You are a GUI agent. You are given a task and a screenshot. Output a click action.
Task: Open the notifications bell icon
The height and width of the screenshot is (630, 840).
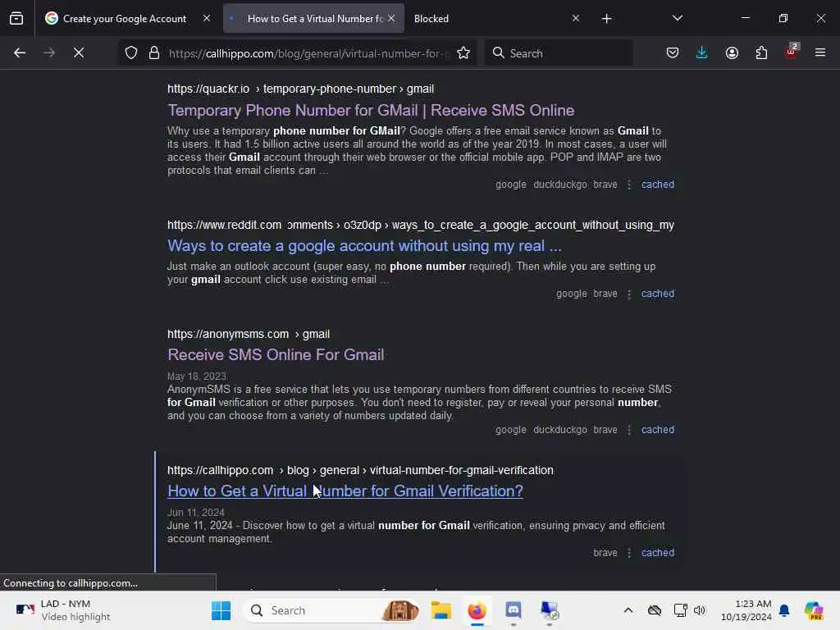(x=784, y=610)
